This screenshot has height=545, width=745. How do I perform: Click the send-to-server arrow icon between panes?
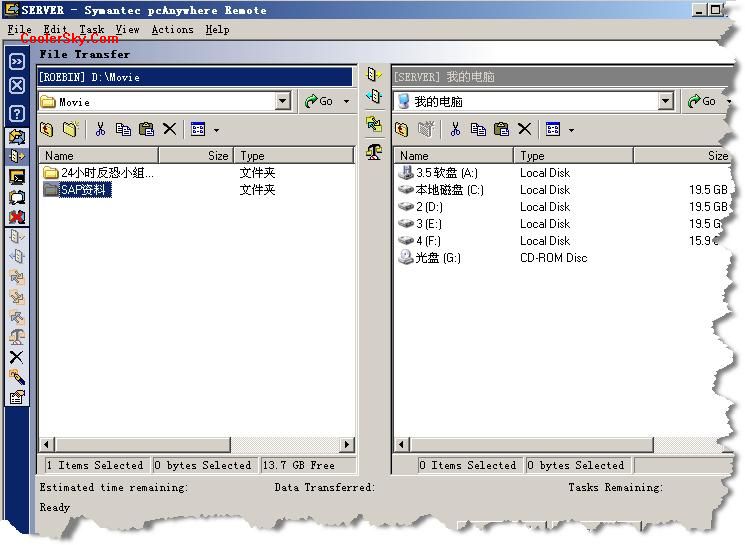click(374, 75)
